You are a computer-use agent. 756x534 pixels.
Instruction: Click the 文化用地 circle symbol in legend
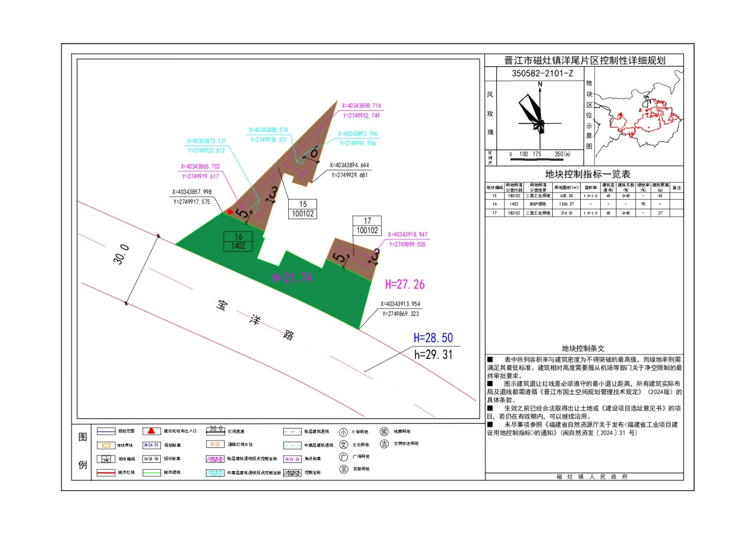point(344,445)
